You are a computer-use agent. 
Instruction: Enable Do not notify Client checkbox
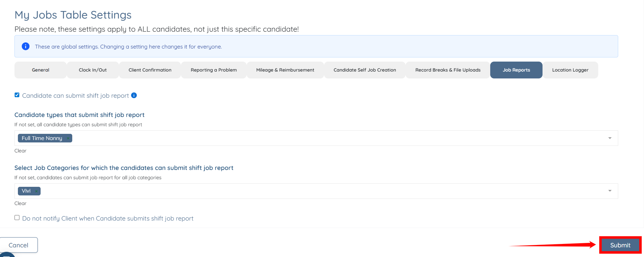pos(17,218)
